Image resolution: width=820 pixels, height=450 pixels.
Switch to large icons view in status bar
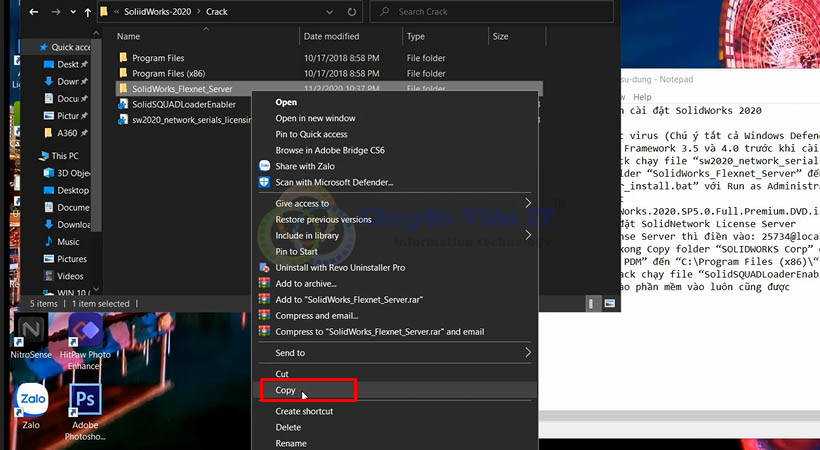[x=608, y=303]
